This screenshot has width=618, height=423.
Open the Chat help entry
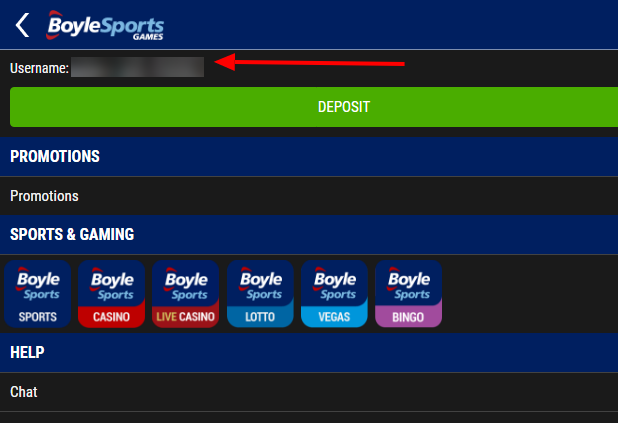click(309, 392)
